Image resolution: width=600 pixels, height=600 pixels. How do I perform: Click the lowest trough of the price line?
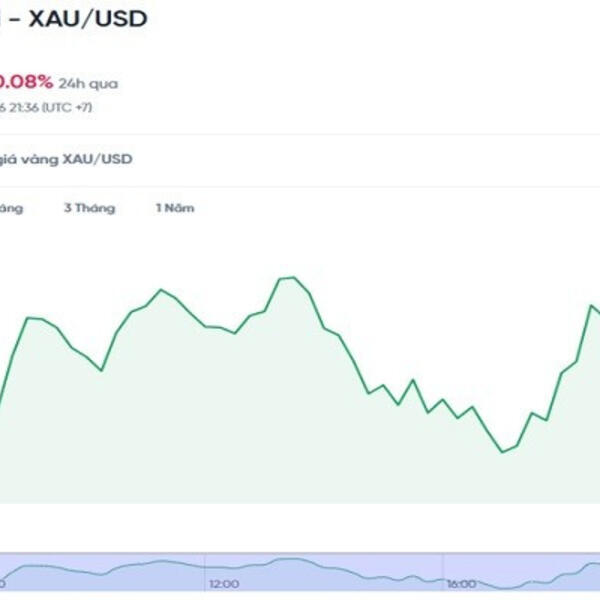(503, 452)
